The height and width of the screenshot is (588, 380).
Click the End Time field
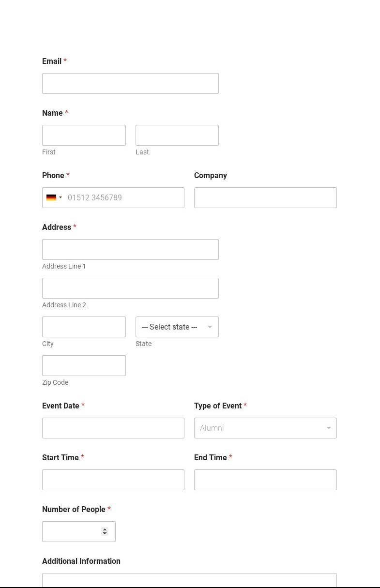pos(265,480)
